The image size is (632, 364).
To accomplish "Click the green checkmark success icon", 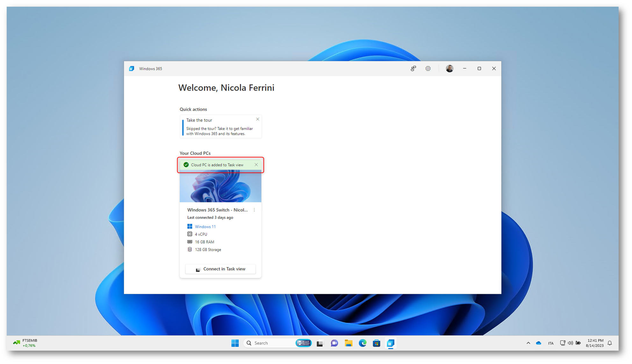I will click(186, 165).
